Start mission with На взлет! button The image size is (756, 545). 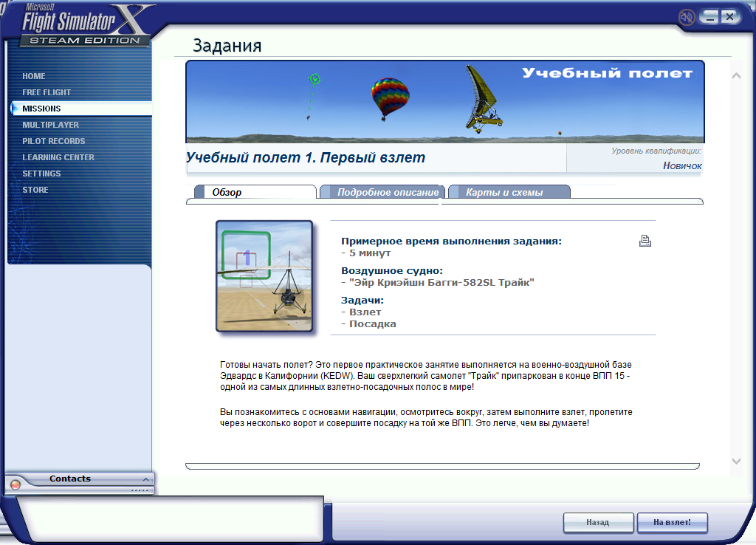(x=672, y=522)
